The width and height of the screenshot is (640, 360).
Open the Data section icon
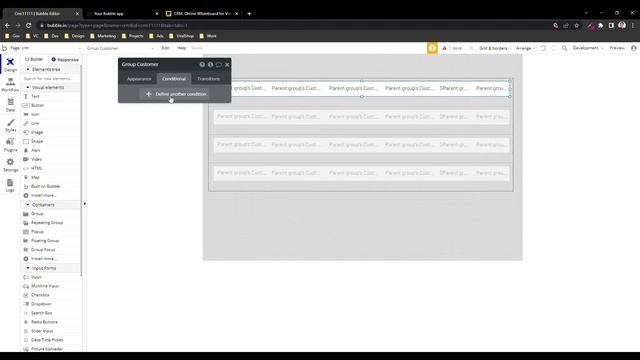coord(10,105)
